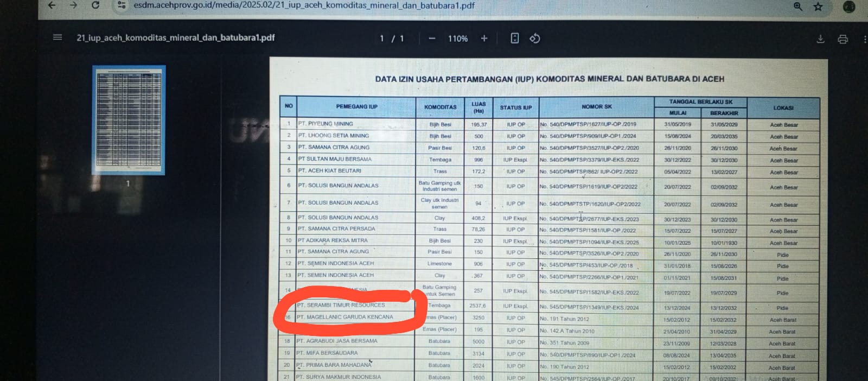The image size is (868, 381).
Task: Click the zoom in plus button
Action: (x=484, y=39)
